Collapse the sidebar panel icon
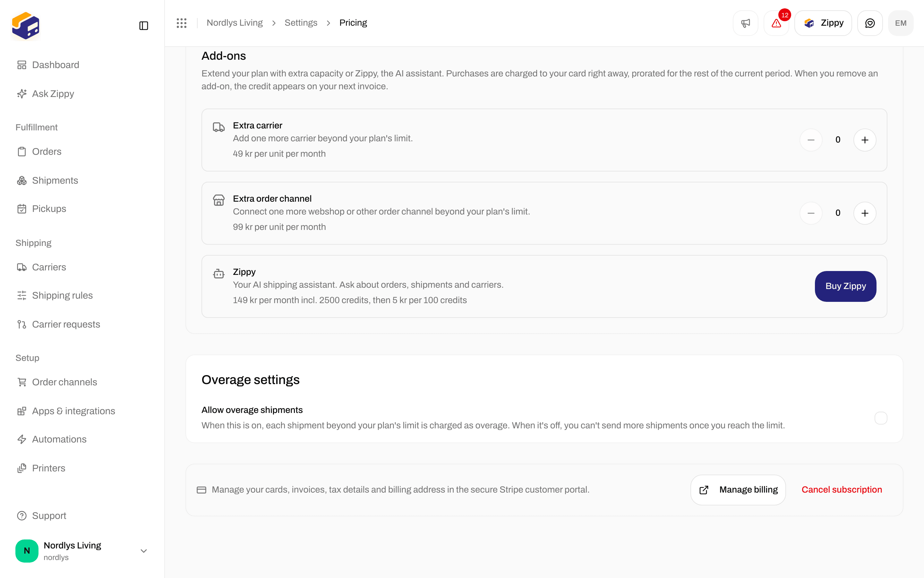924x578 pixels. tap(143, 26)
